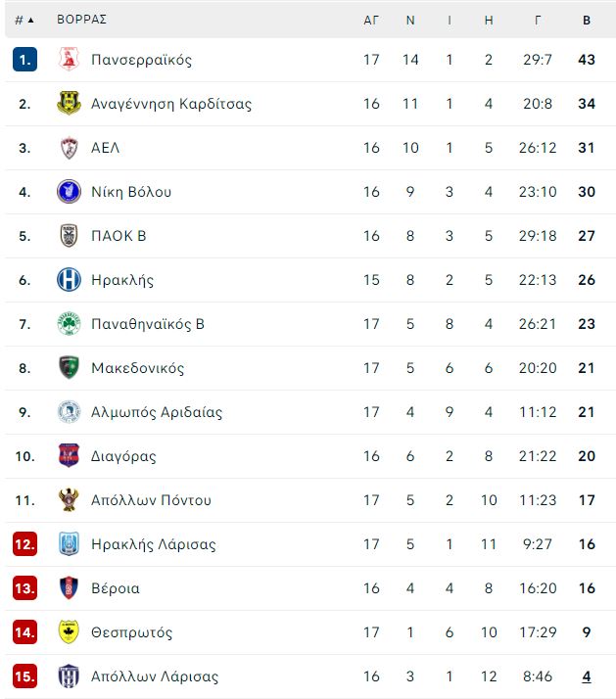Sort table by the # rank arrow

point(24,20)
